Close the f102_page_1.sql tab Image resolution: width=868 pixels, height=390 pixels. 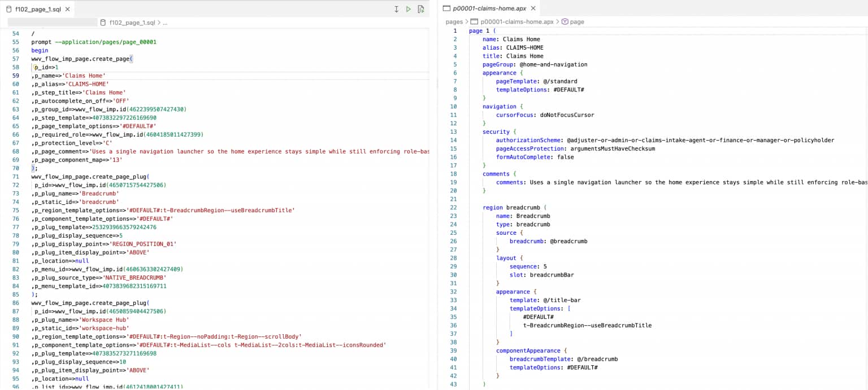click(x=68, y=10)
